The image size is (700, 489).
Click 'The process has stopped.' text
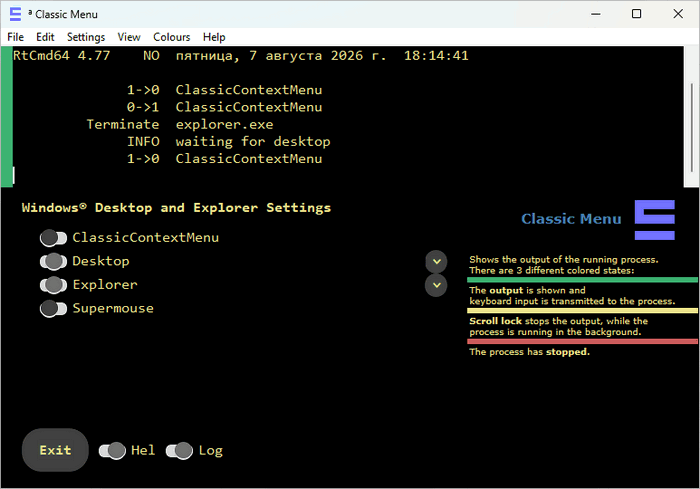tap(529, 352)
